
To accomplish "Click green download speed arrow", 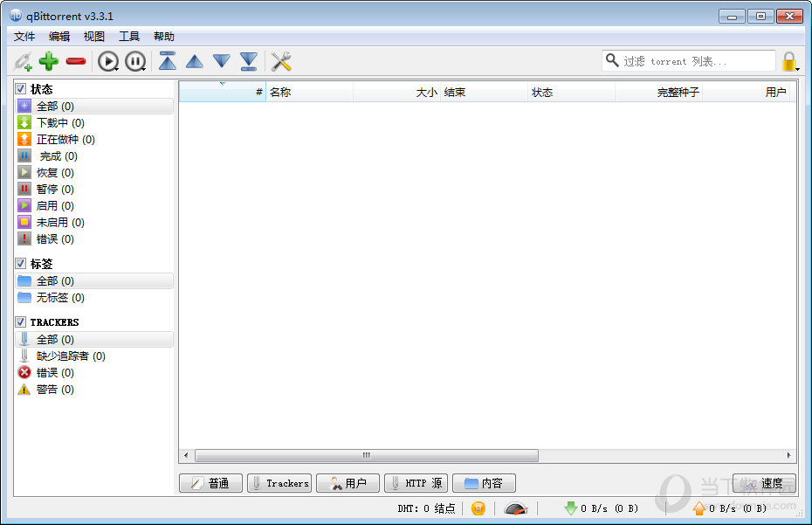I will [x=571, y=508].
